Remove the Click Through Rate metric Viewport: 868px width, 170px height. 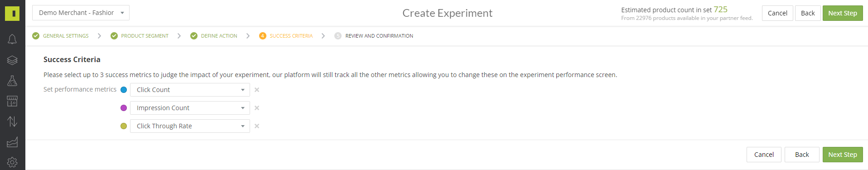(x=257, y=126)
